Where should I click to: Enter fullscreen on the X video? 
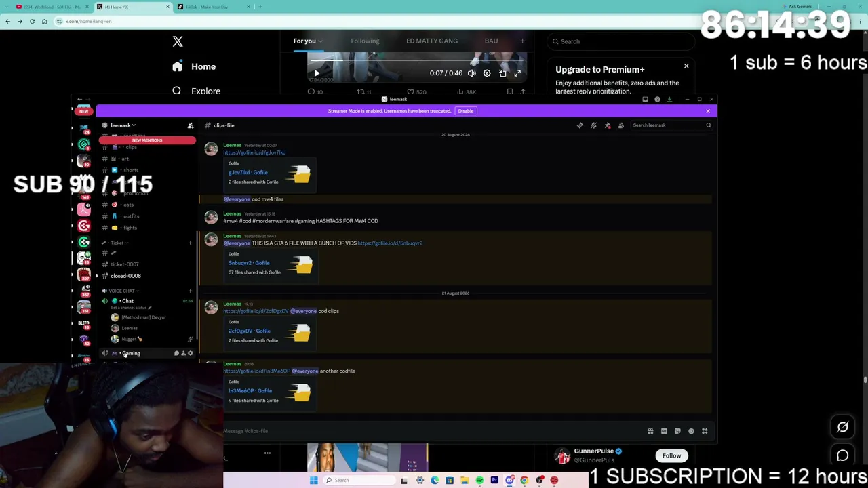pos(517,73)
